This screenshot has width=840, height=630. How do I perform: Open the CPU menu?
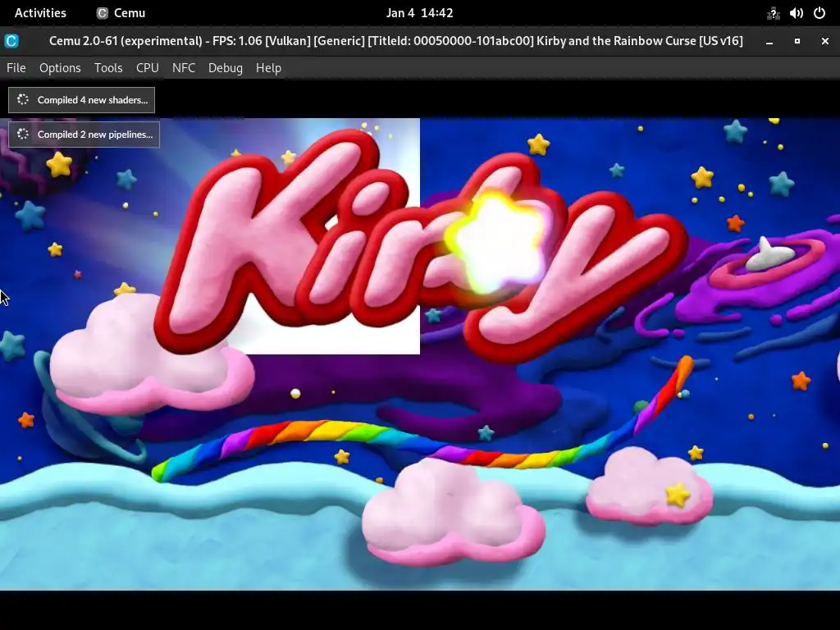148,68
